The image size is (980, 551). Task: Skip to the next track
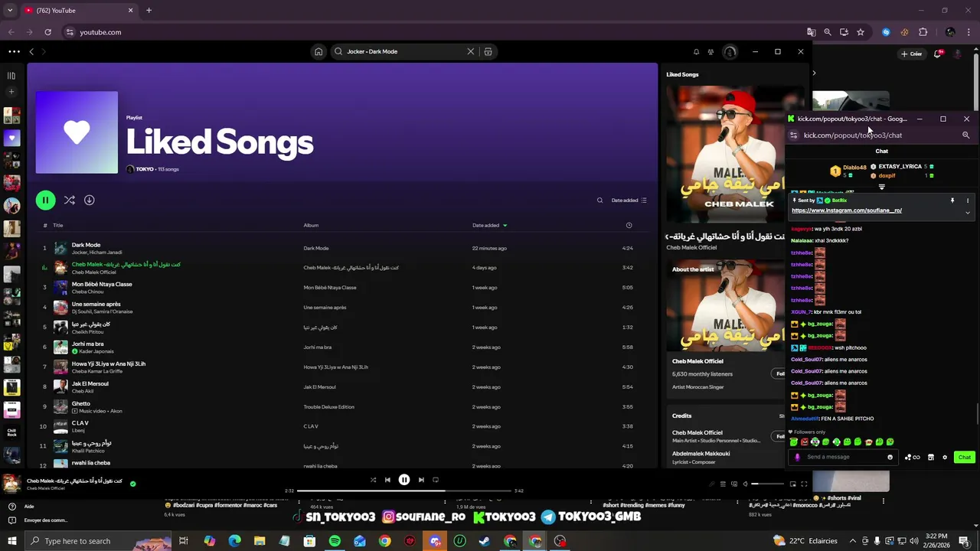421,480
